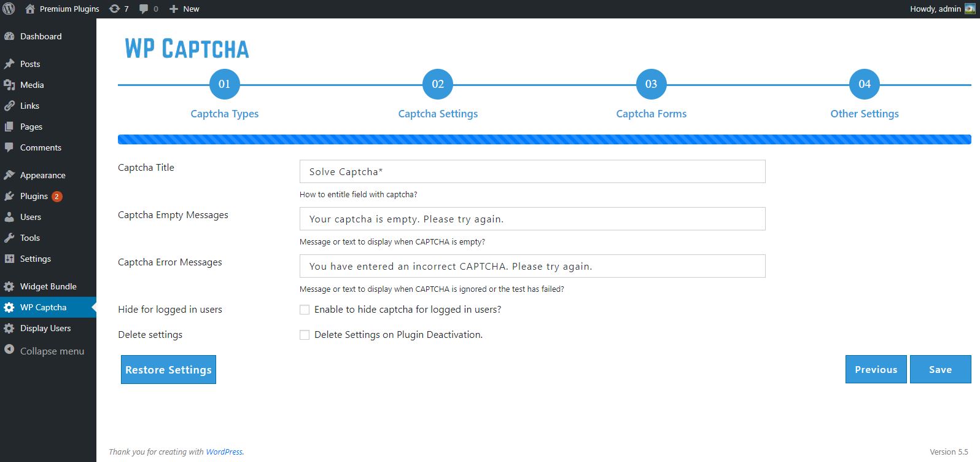Screen dimensions: 980x462
Task: Open the Premium Plugins home icon
Action: click(30, 9)
